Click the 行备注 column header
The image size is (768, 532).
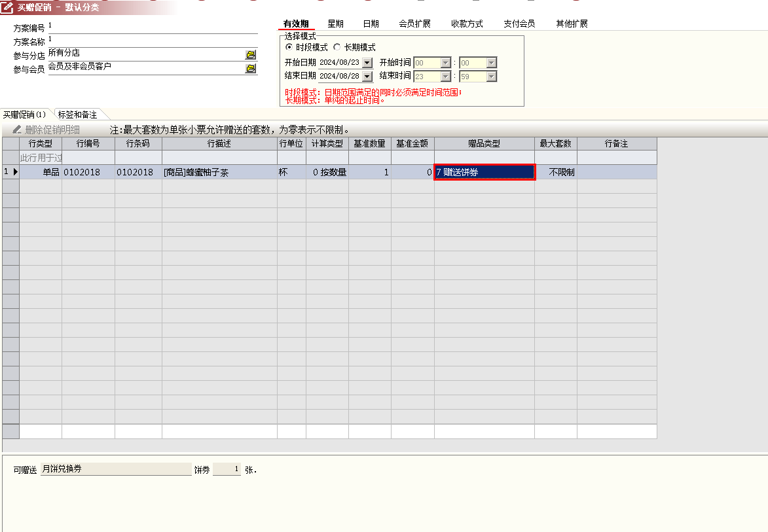coord(617,143)
